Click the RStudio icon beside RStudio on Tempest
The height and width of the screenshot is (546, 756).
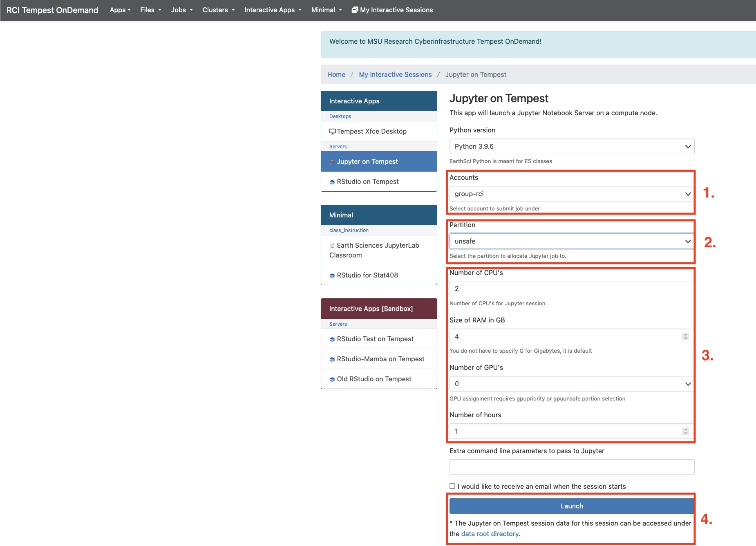[x=332, y=182]
